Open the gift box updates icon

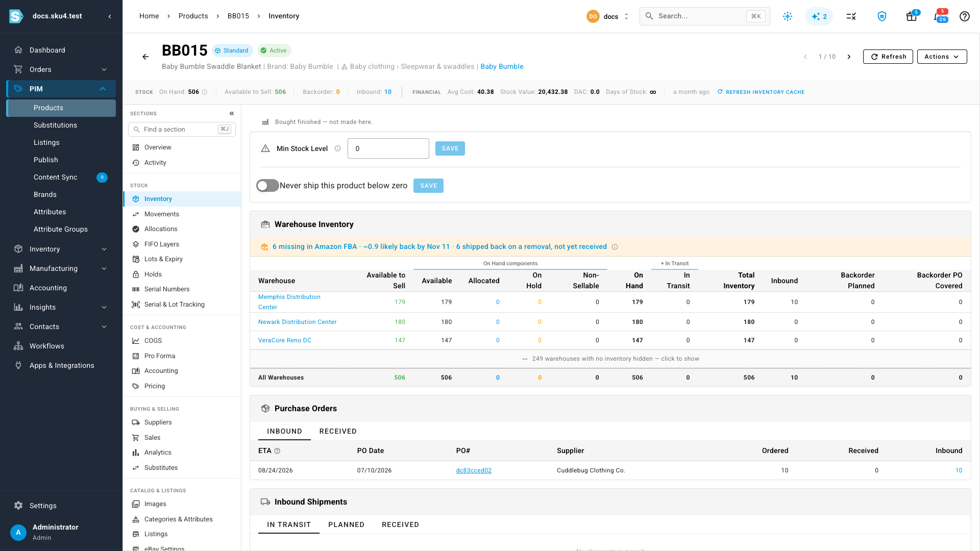[912, 16]
